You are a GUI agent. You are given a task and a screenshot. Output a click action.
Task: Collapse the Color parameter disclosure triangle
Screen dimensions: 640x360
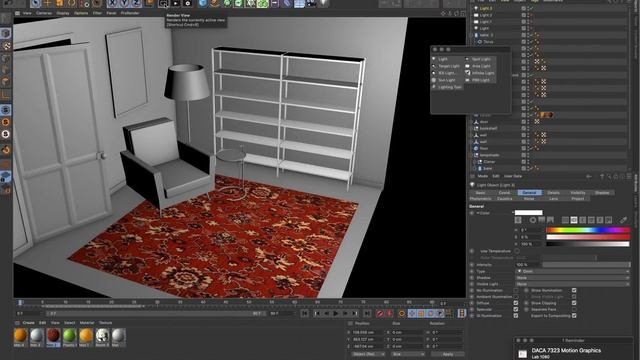point(478,213)
